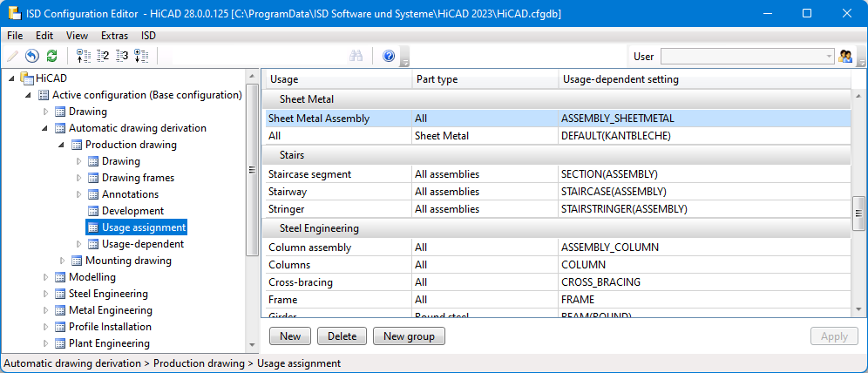Screen dimensions: 868x373
Task: Expand the Modelling tree node
Action: coord(45,277)
